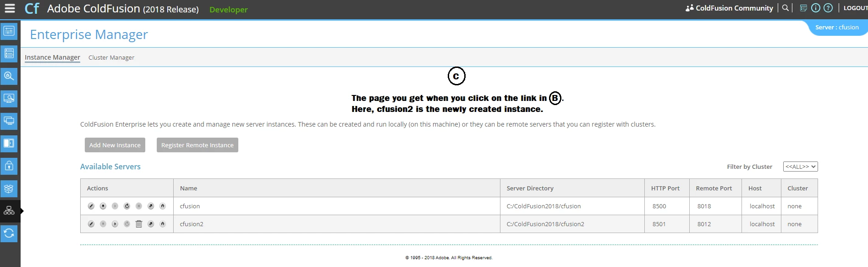This screenshot has width=868, height=267.
Task: Click the Cf ColdFusion logo
Action: click(32, 9)
